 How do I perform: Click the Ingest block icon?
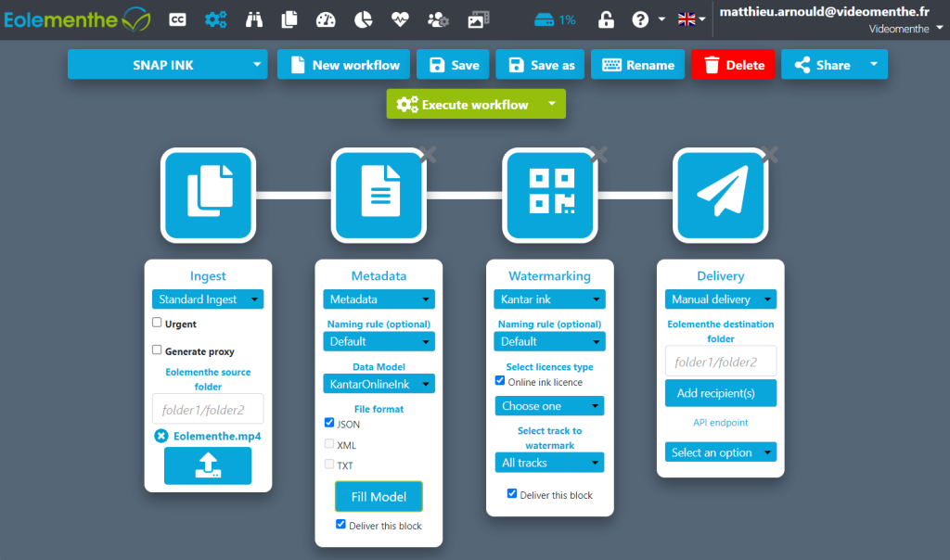point(208,195)
